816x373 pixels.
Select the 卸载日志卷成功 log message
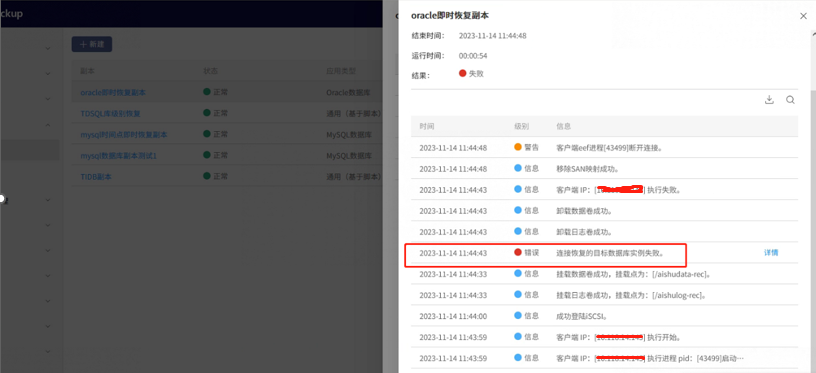(584, 231)
